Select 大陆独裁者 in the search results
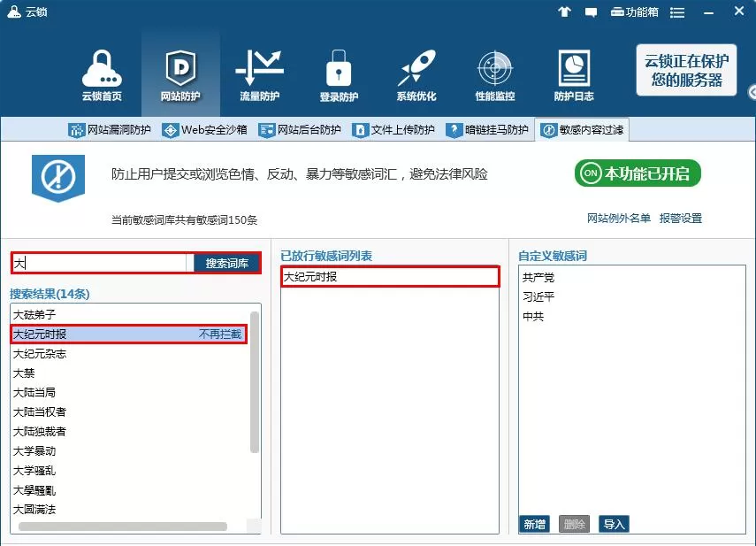 (x=130, y=431)
